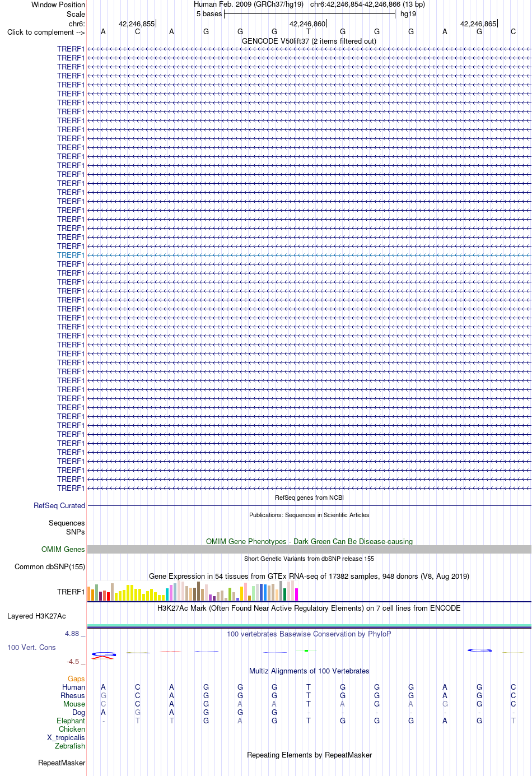Click the gray OMIM Genes item bar
The height and width of the screenshot is (776, 532).
tap(309, 549)
